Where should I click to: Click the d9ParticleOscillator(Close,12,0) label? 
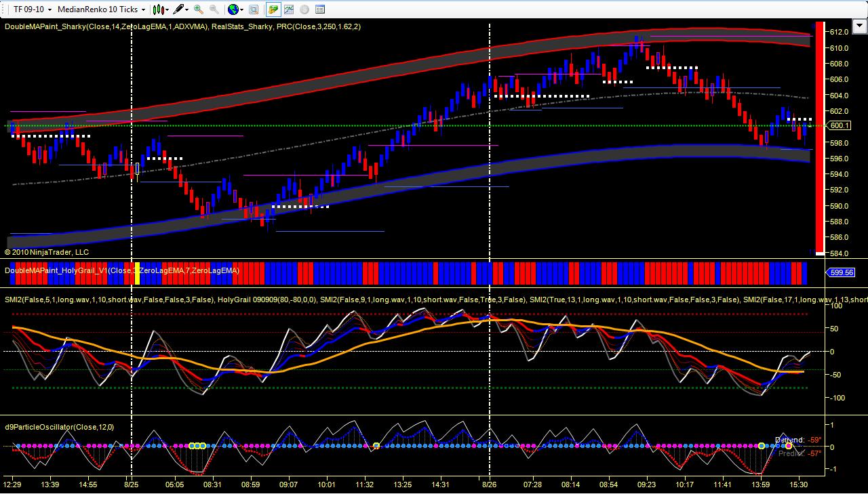point(59,427)
